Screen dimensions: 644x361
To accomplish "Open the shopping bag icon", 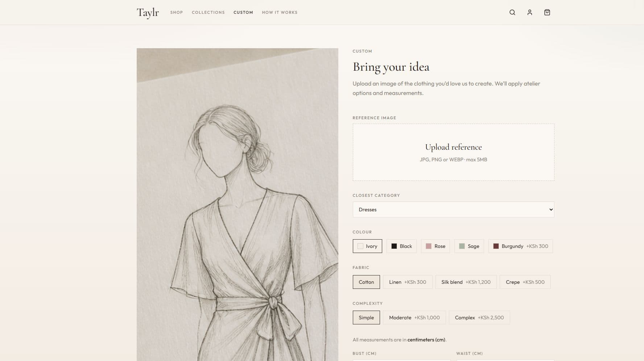I will (547, 12).
